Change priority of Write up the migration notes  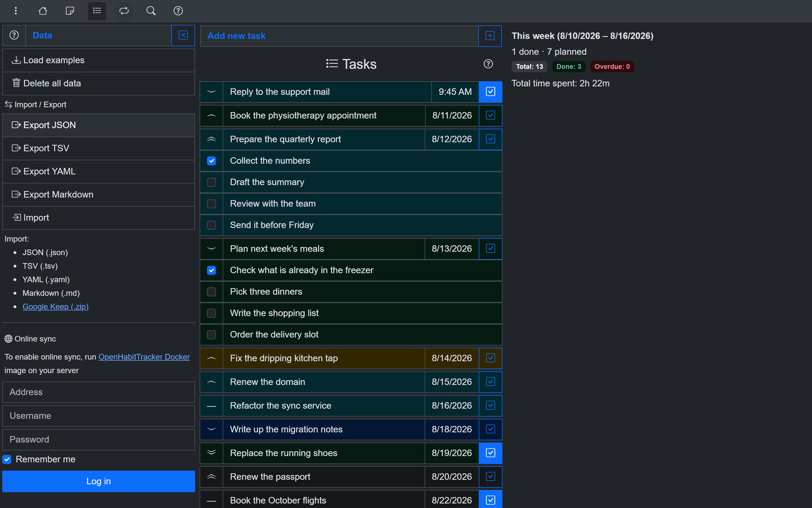click(211, 429)
